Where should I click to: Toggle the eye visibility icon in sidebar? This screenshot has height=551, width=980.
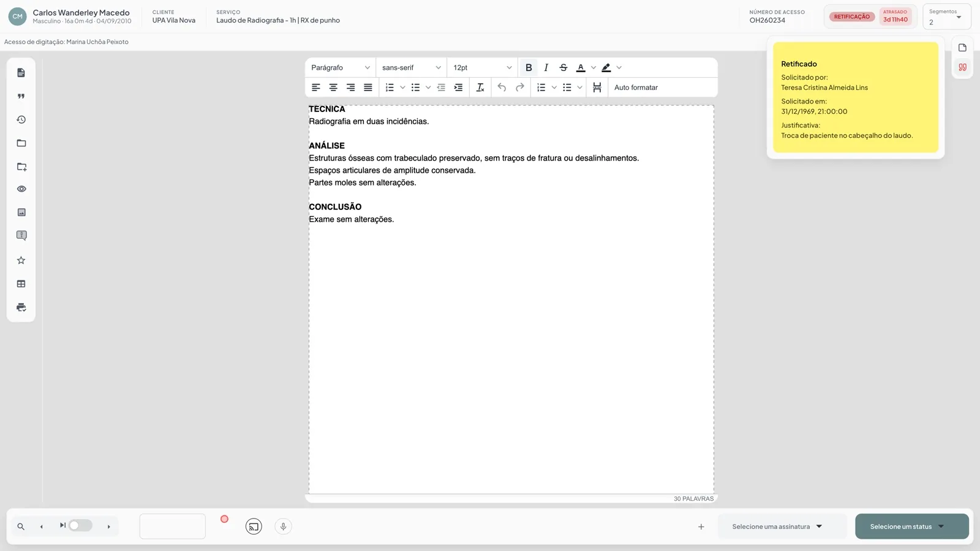click(x=21, y=189)
